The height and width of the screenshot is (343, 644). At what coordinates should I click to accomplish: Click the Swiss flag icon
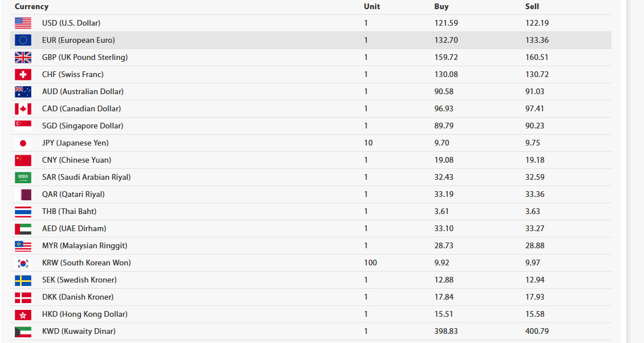click(x=23, y=74)
